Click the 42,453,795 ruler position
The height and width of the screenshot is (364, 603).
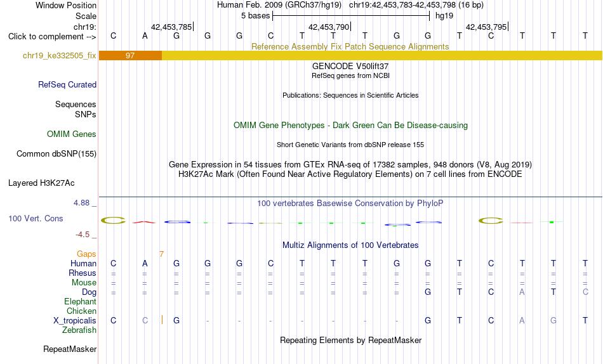coord(486,27)
